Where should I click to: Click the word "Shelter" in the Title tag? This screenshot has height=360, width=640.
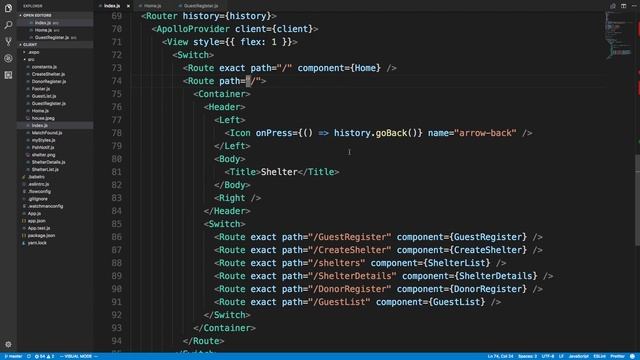pyautogui.click(x=279, y=172)
